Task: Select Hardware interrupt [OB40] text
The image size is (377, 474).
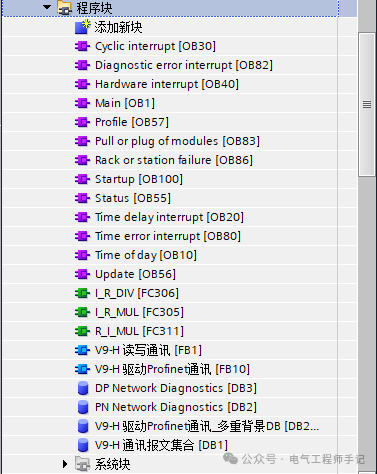Action: coord(167,84)
